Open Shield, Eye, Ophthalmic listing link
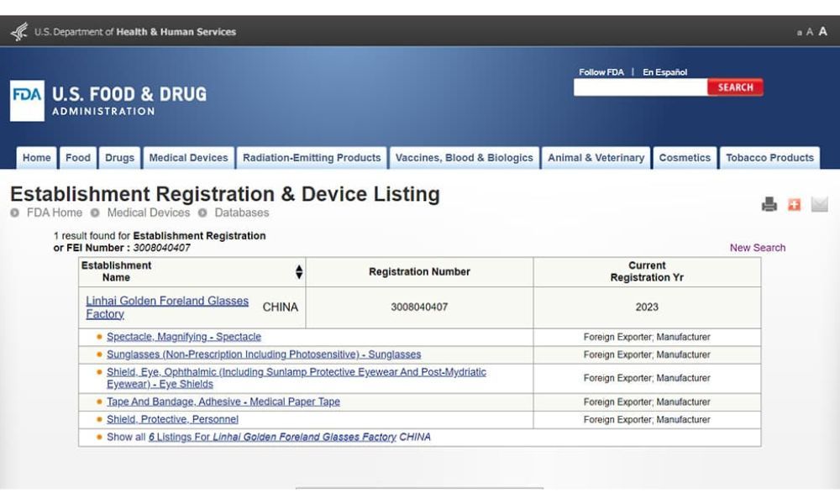Image resolution: width=840 pixels, height=504 pixels. [x=297, y=378]
